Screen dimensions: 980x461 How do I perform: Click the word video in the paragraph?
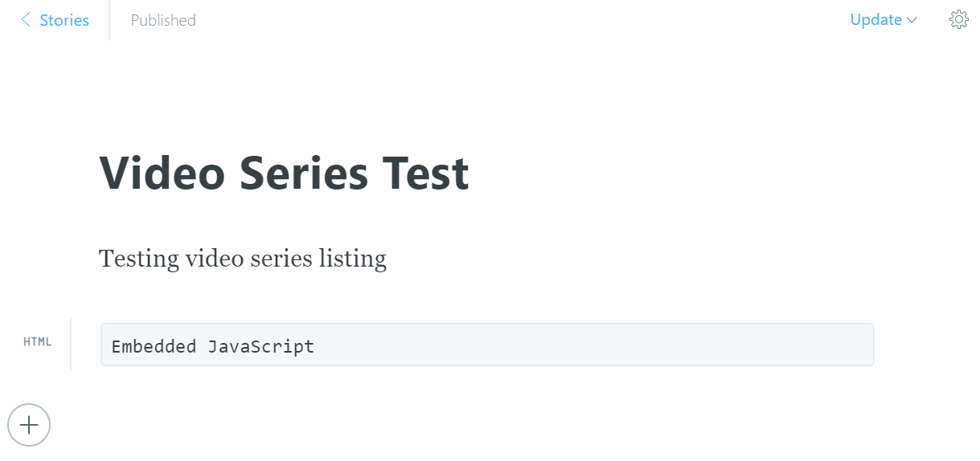pyautogui.click(x=211, y=259)
